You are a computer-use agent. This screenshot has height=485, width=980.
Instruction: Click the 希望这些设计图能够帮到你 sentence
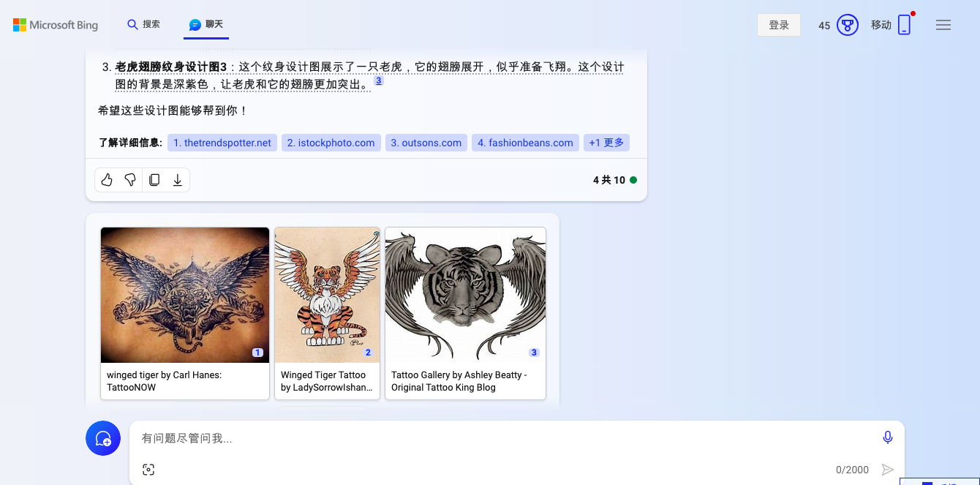[x=173, y=110]
